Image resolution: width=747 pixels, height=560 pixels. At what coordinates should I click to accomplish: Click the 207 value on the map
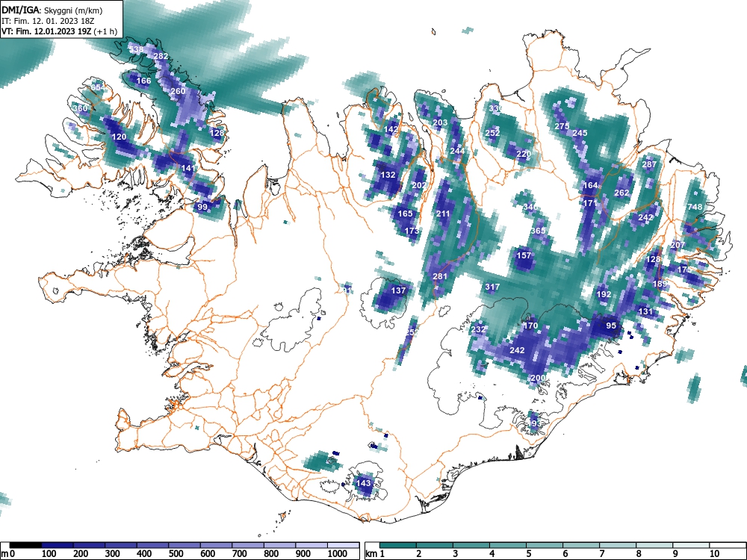[678, 245]
